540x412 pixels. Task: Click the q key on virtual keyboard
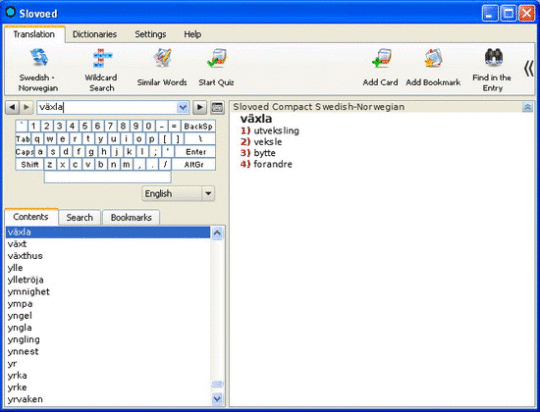(x=37, y=139)
